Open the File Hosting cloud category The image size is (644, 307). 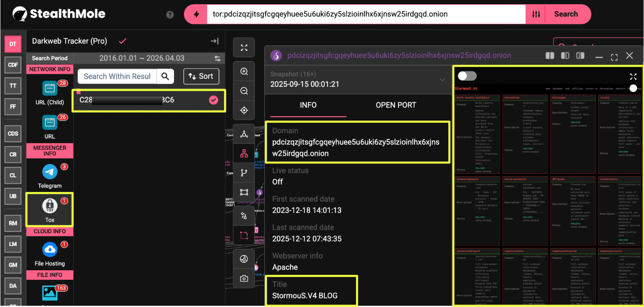tap(50, 253)
